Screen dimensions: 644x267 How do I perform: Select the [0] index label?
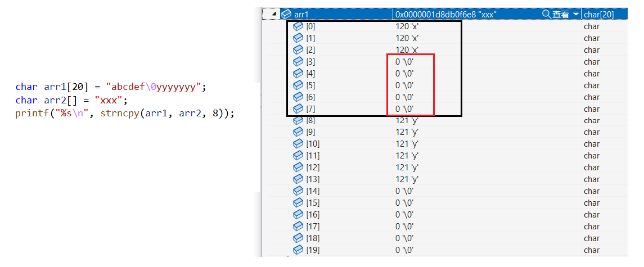(311, 26)
